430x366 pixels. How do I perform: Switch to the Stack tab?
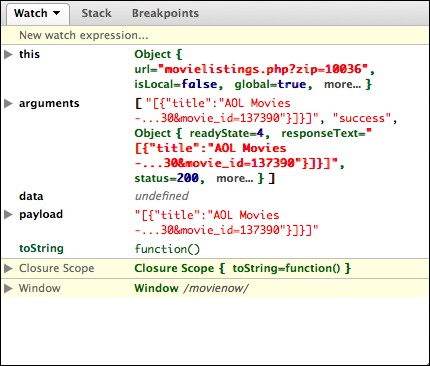pos(97,13)
